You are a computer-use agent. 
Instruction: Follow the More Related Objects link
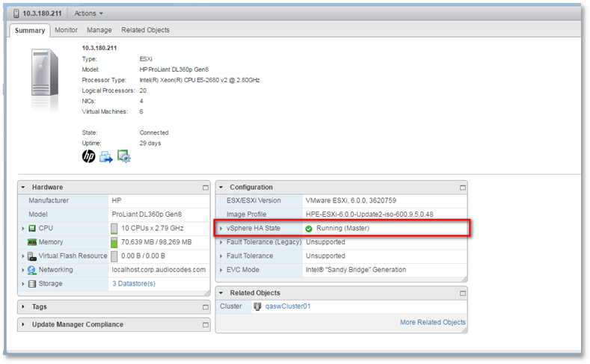click(432, 323)
